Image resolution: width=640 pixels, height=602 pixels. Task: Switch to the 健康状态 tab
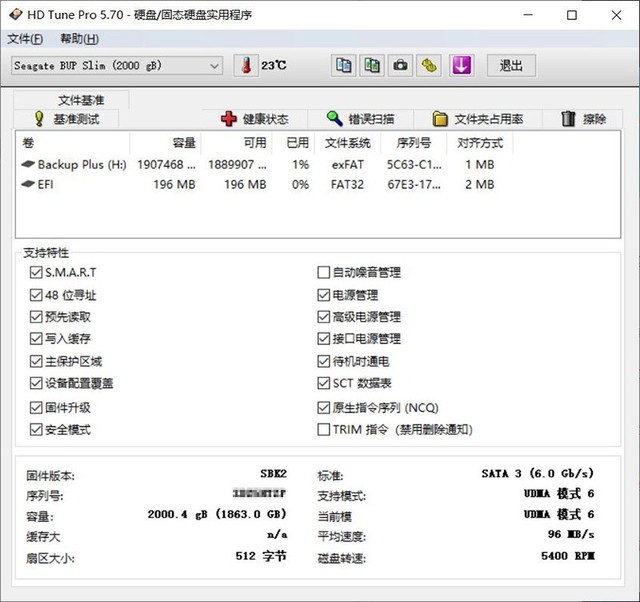coord(255,119)
